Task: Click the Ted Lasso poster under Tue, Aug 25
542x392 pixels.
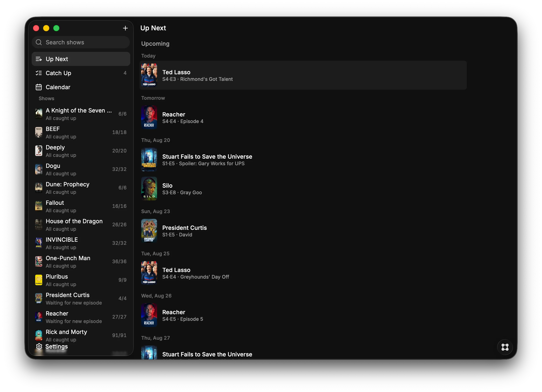Action: pyautogui.click(x=149, y=273)
